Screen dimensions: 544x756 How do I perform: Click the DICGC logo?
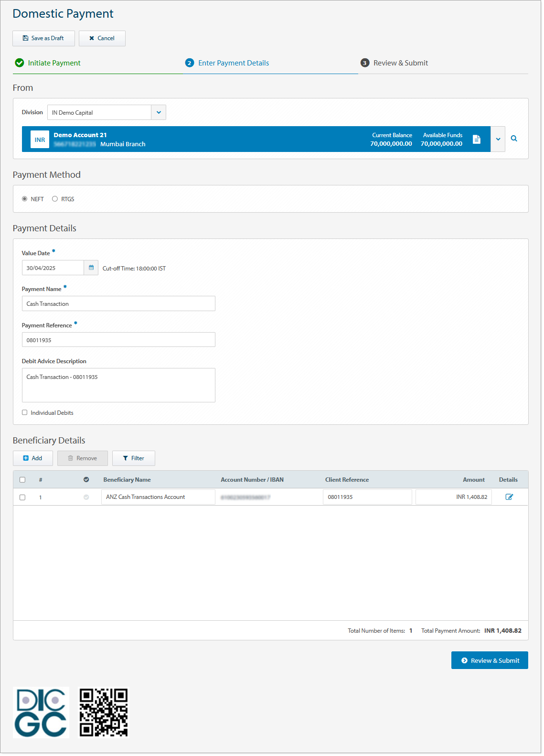[x=41, y=713]
